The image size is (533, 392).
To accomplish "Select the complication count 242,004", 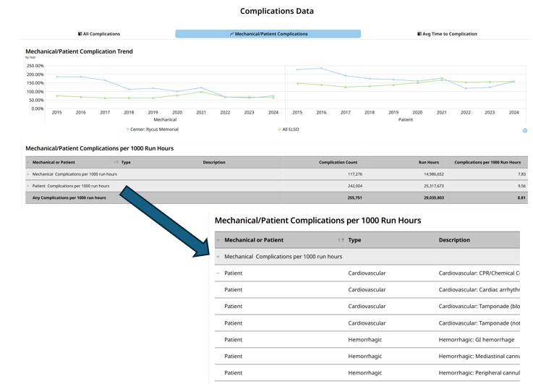I will 355,186.
